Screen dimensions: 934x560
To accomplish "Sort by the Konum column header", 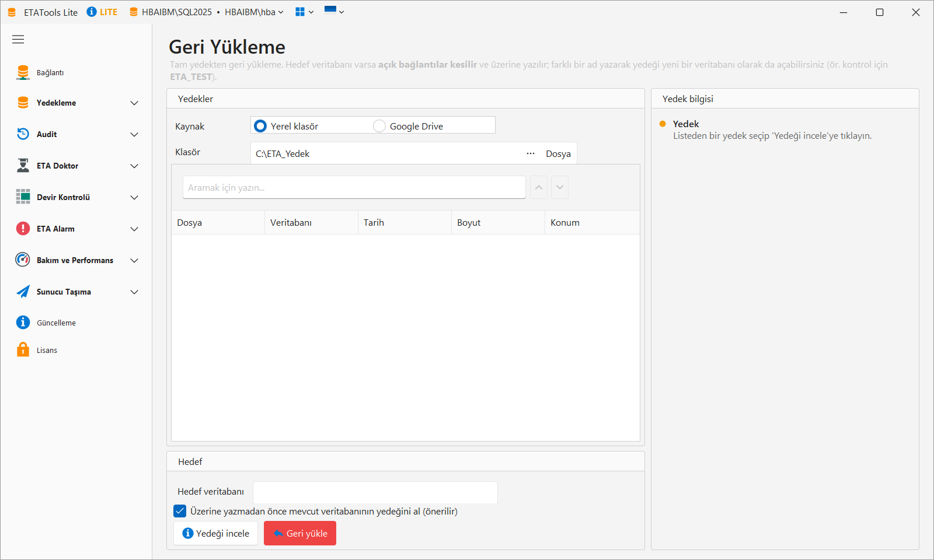I will 593,222.
